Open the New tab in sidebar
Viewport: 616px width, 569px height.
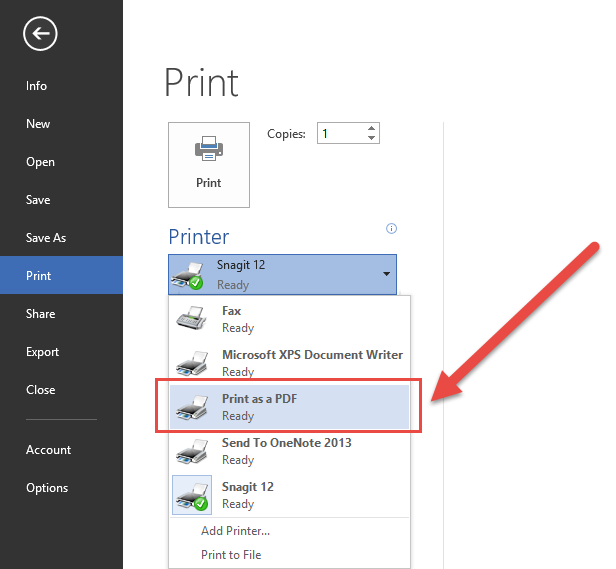tap(61, 124)
